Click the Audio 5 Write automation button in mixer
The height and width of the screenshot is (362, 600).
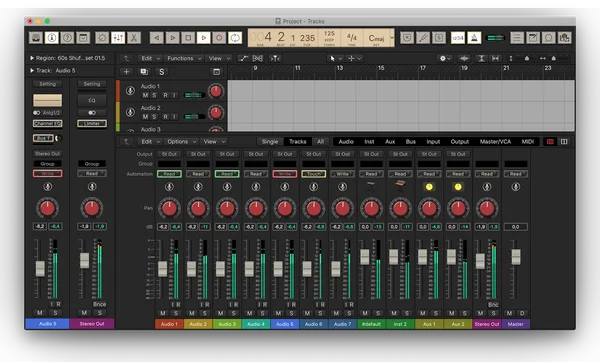[285, 174]
